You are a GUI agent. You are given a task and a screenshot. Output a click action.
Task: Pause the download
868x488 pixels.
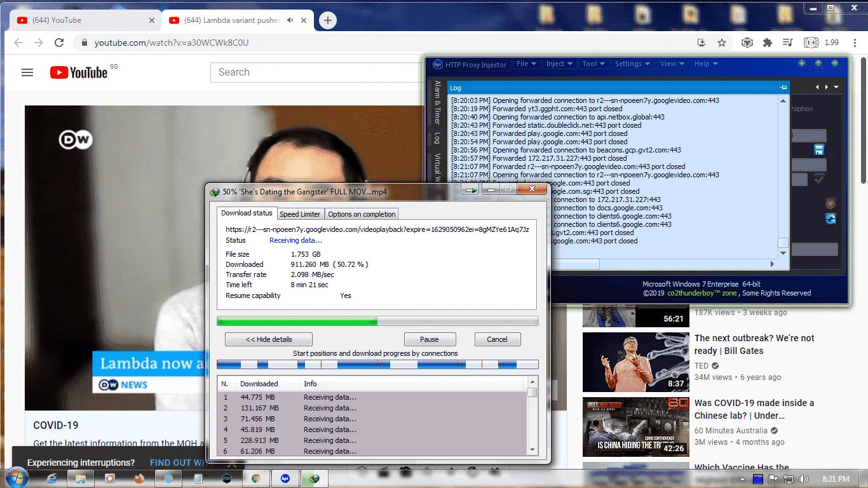pos(430,339)
